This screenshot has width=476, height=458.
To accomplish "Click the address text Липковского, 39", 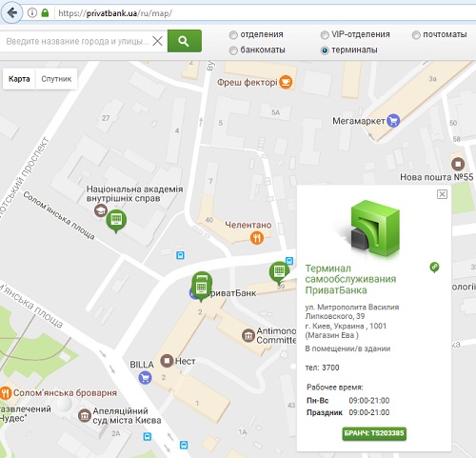I will point(335,316).
